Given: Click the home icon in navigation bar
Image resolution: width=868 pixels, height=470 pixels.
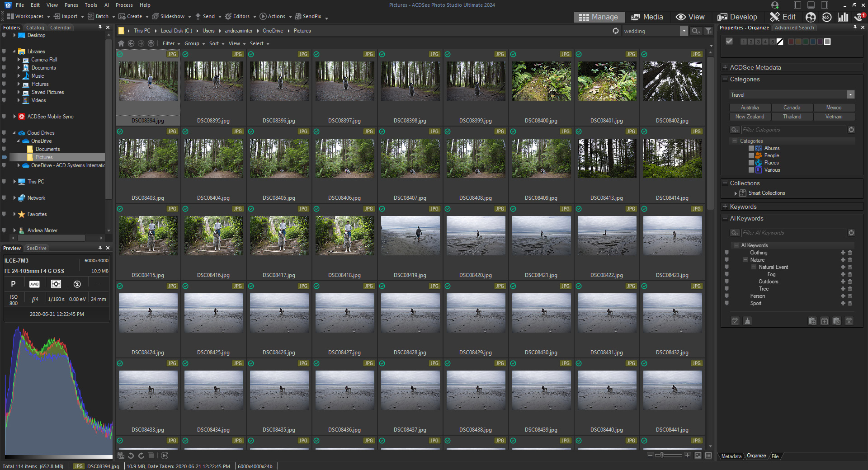Looking at the screenshot, I should pos(121,43).
